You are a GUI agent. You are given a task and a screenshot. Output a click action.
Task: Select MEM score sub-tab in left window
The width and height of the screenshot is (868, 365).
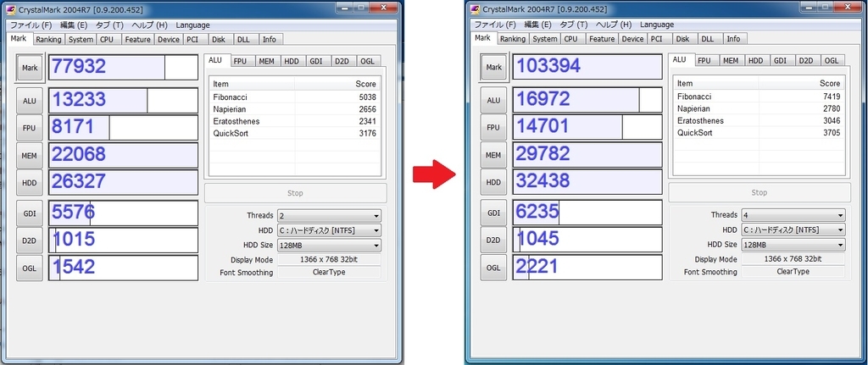click(x=267, y=61)
